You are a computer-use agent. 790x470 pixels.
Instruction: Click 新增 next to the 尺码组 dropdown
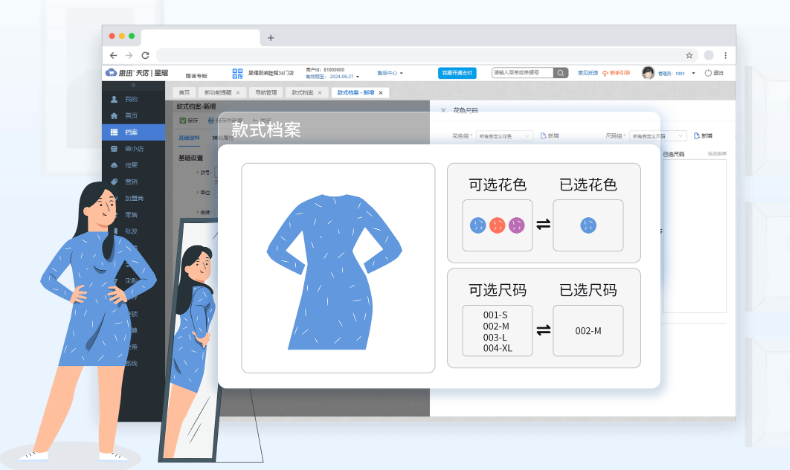point(703,136)
